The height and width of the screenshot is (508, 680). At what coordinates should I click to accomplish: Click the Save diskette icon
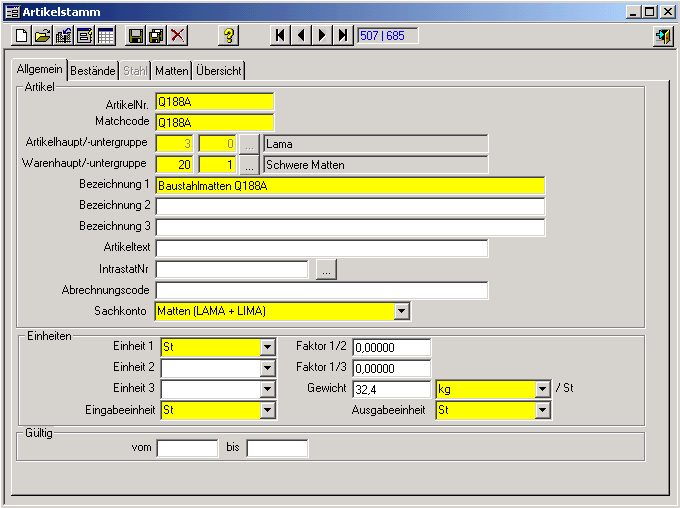(136, 36)
